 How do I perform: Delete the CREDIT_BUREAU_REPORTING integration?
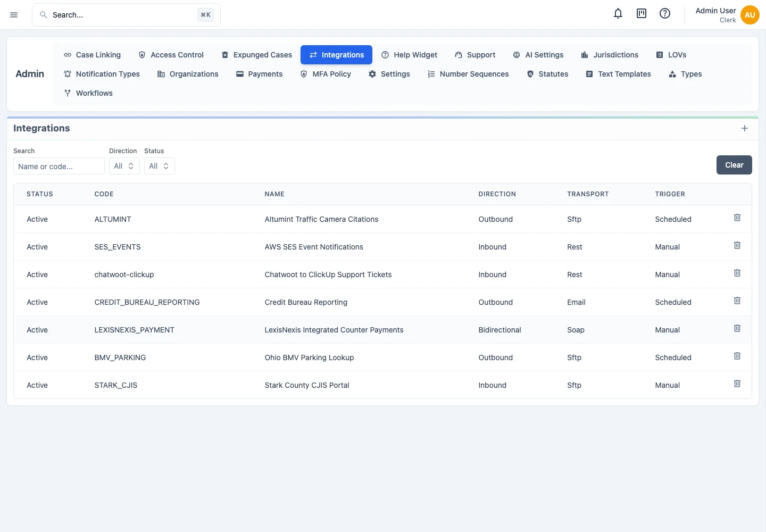737,301
